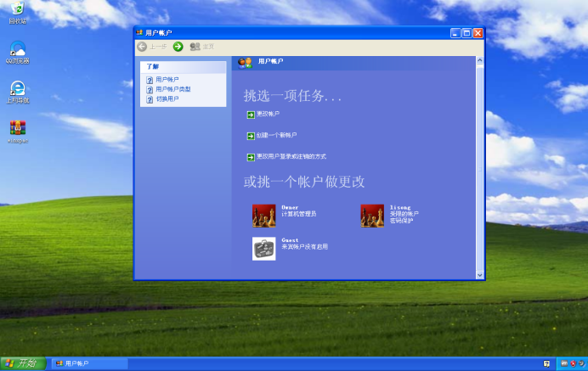Screen dimensions: 588x371
Task: Open the 开始 Start menu
Action: coord(23,363)
